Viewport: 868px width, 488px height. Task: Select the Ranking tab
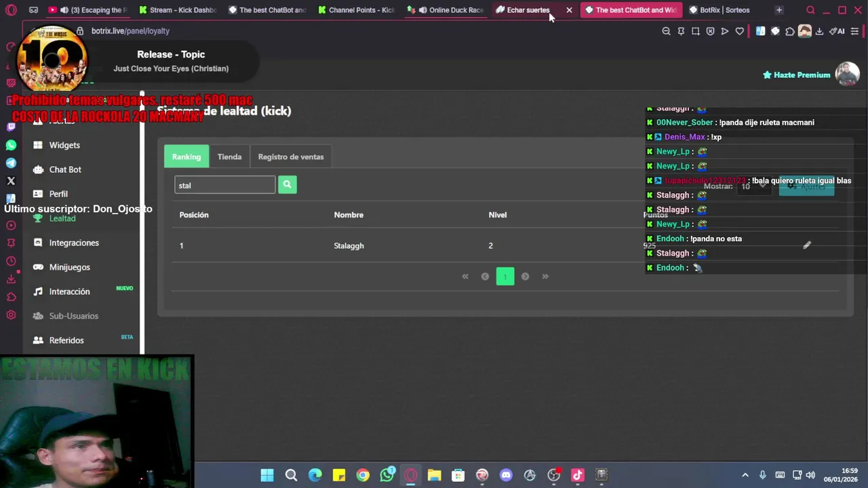(x=186, y=157)
